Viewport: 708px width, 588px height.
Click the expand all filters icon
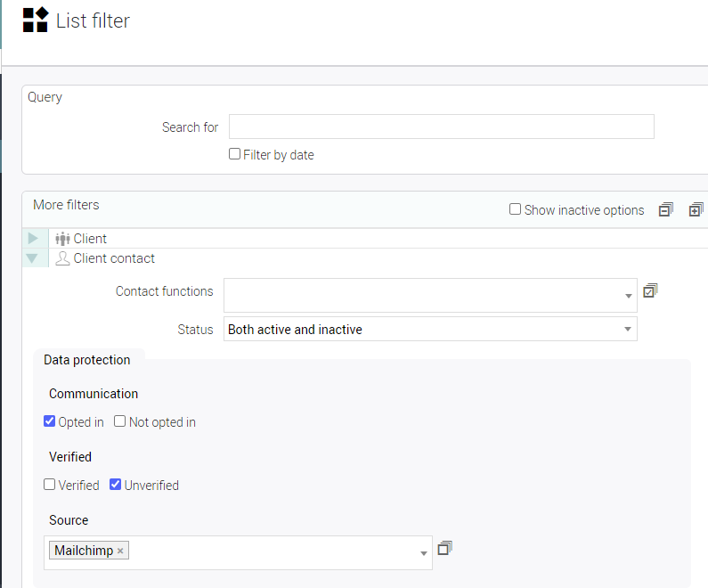coord(696,210)
